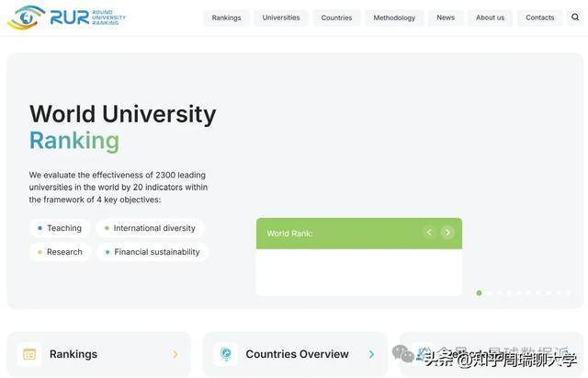This screenshot has width=588, height=378.
Task: Select the International diversity tag
Action: tap(150, 228)
